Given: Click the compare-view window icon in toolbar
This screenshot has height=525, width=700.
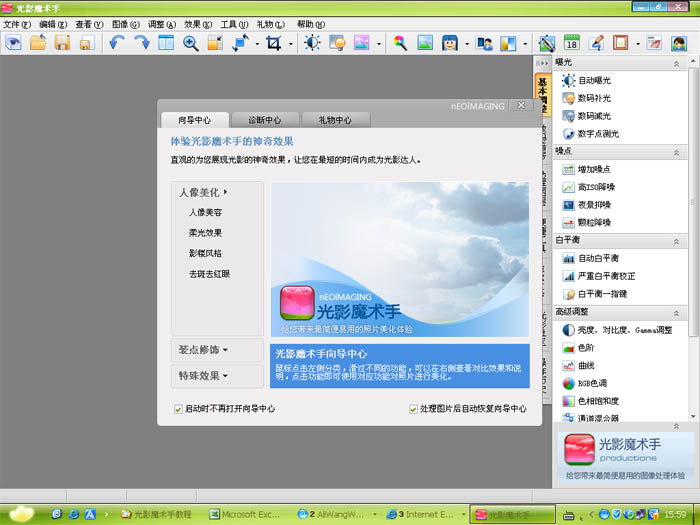Looking at the screenshot, I should click(166, 43).
